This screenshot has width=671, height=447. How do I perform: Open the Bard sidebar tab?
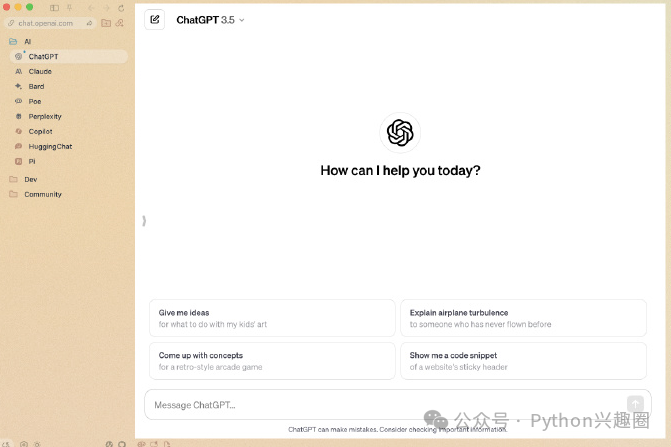68,86
